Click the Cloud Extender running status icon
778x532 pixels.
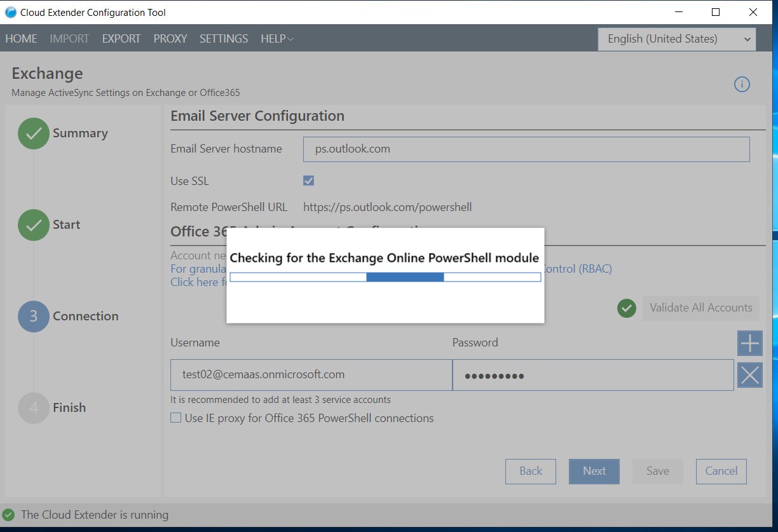(x=8, y=515)
